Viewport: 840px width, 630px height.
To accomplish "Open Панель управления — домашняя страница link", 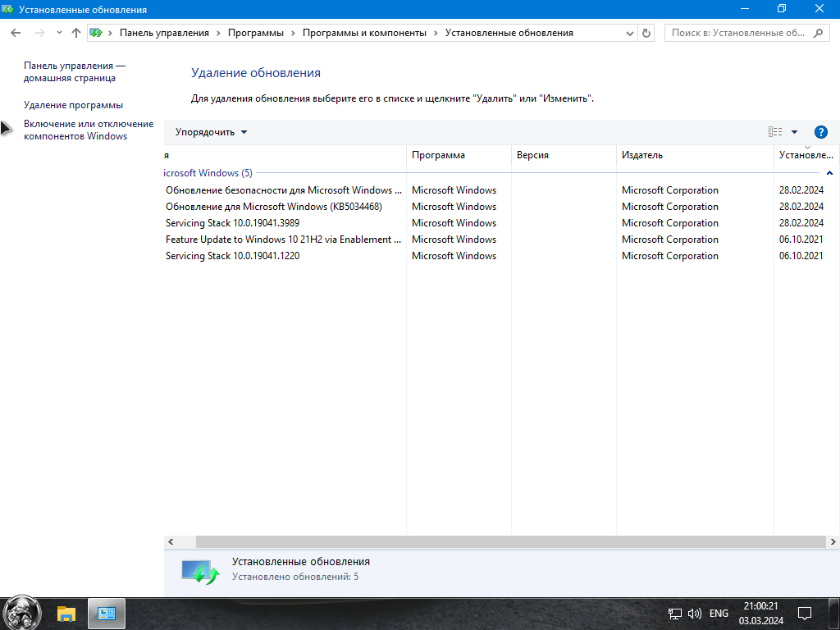I will tap(75, 72).
